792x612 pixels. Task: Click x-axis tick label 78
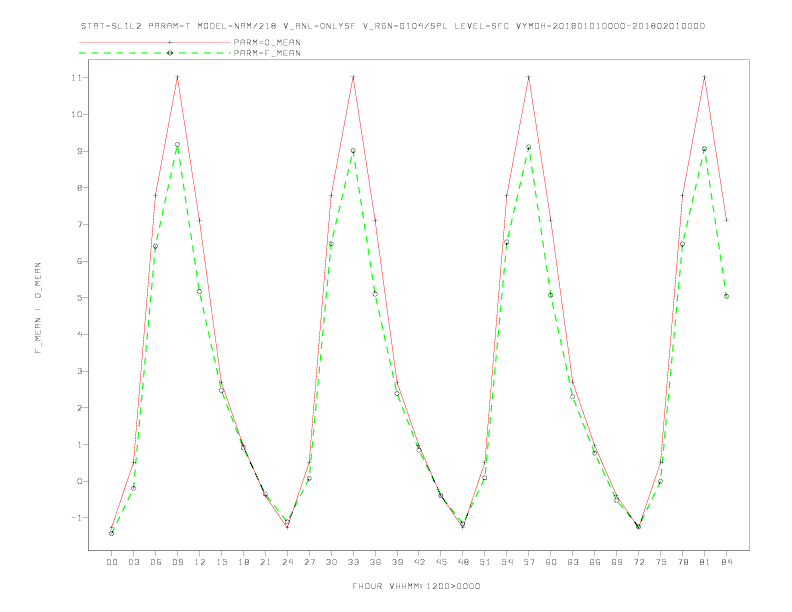[682, 562]
